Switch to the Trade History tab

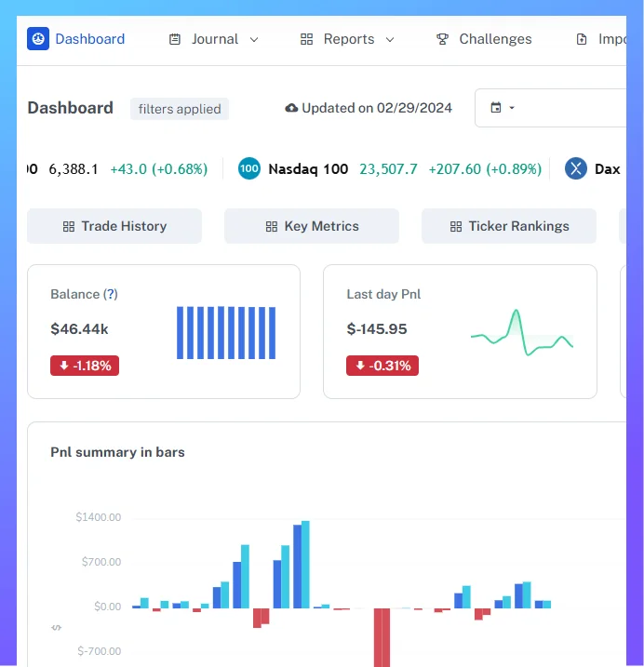[114, 226]
